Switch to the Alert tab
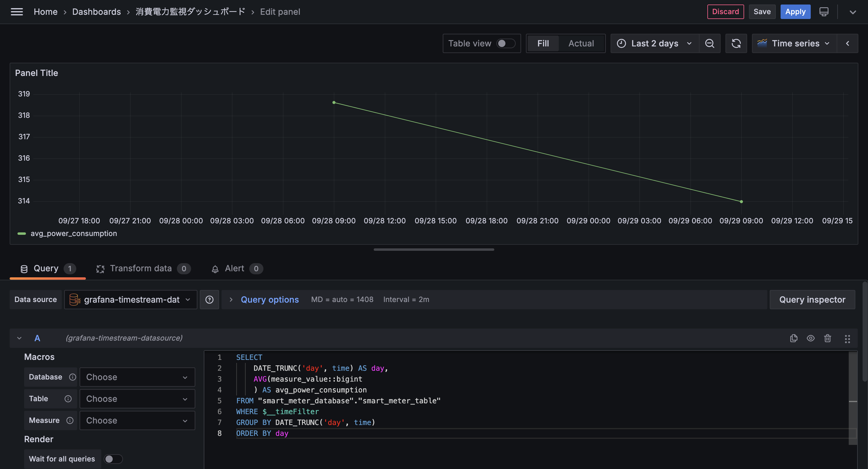 point(234,269)
